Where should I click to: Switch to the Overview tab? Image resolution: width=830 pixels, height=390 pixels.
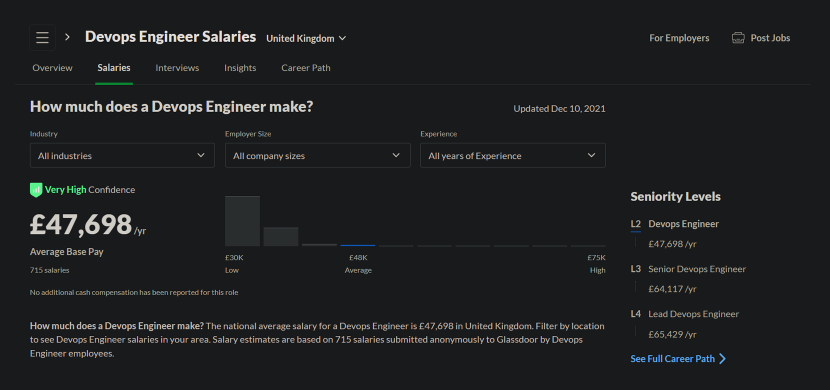pyautogui.click(x=52, y=68)
